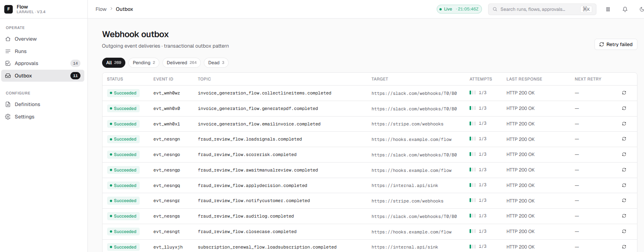Screen dimensions: 644x252
Task: Click the Retry failed button
Action: [616, 45]
